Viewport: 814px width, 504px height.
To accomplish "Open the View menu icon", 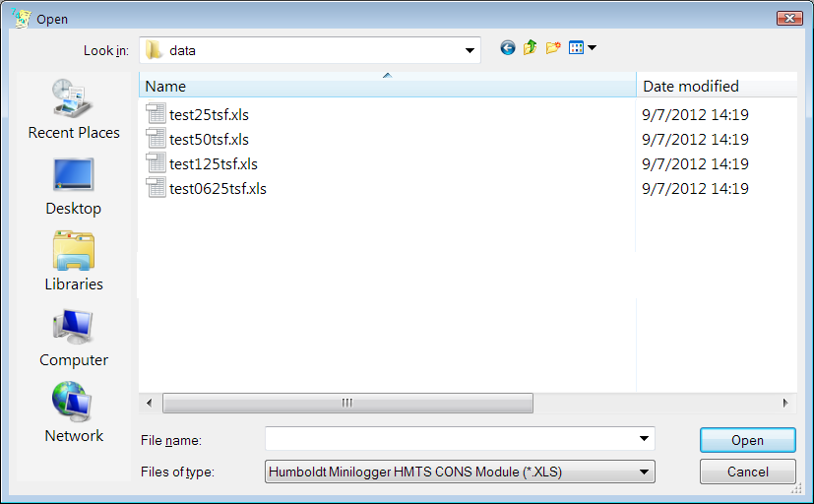I will 583,48.
